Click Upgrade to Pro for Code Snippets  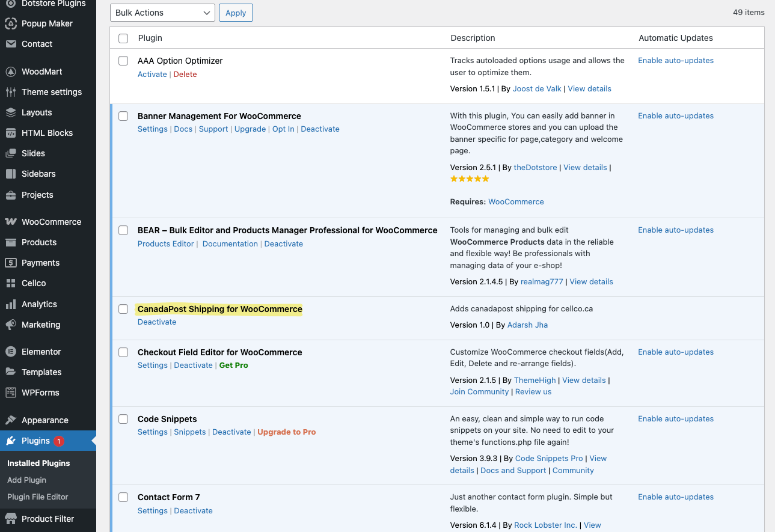pyautogui.click(x=287, y=432)
